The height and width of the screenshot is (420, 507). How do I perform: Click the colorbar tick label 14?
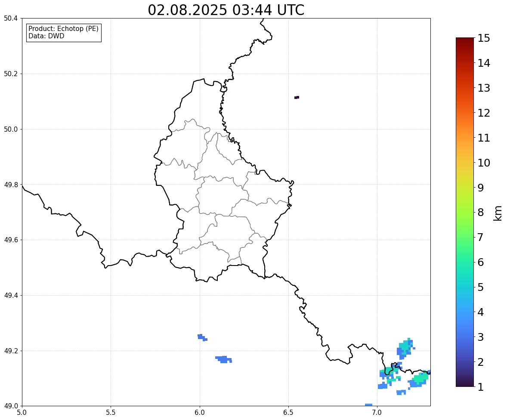[484, 63]
